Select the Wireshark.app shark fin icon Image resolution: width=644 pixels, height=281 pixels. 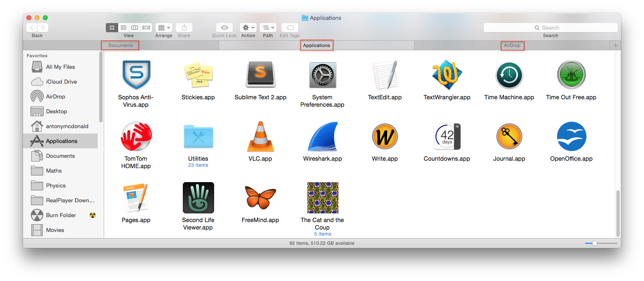pos(322,136)
